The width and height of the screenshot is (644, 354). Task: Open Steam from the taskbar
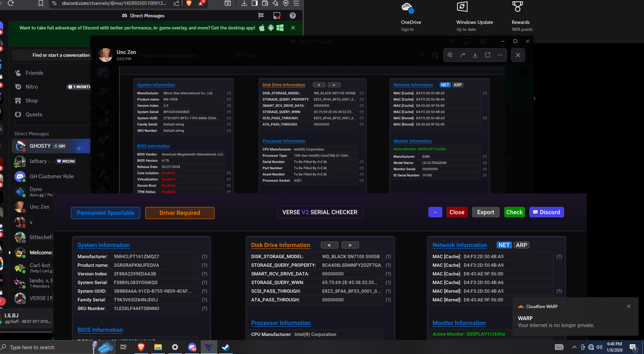click(226, 347)
